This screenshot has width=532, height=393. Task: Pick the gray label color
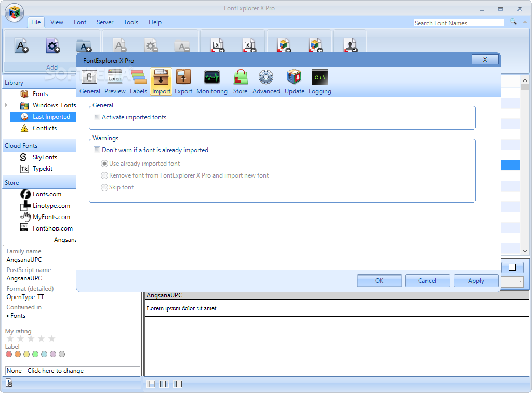pos(62,354)
